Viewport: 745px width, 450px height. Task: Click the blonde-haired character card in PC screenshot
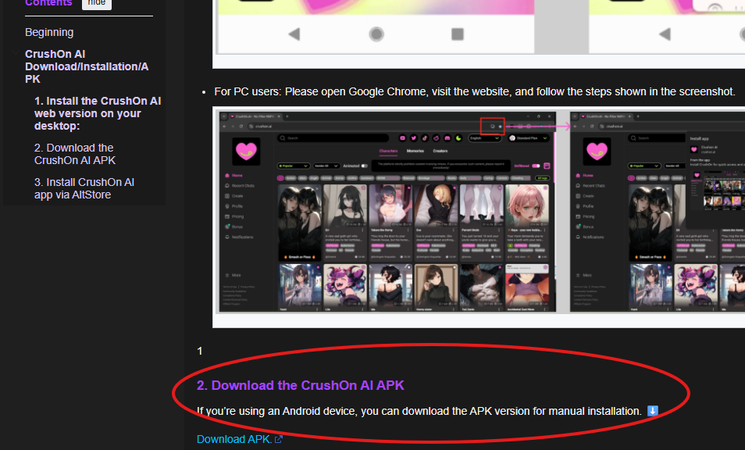point(436,221)
